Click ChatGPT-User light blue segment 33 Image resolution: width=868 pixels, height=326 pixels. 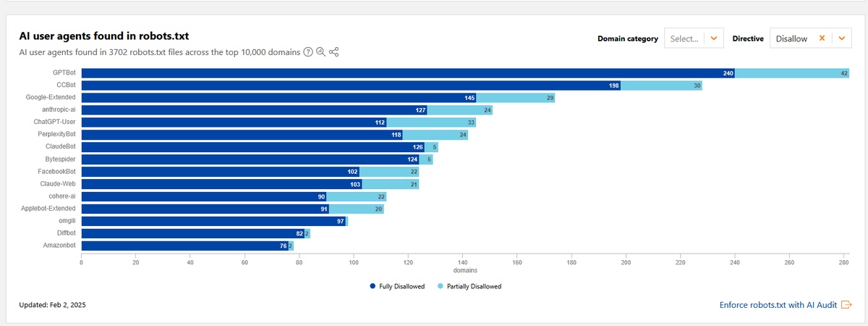431,122
